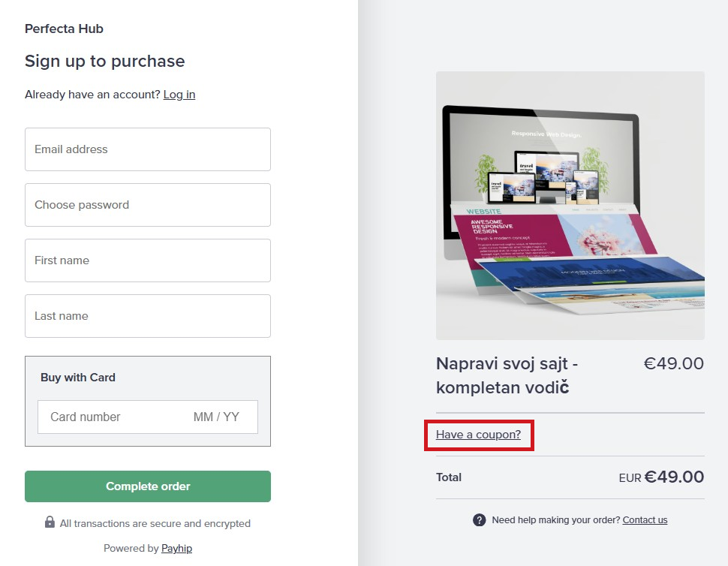
Task: Select the Last name input
Action: click(147, 316)
